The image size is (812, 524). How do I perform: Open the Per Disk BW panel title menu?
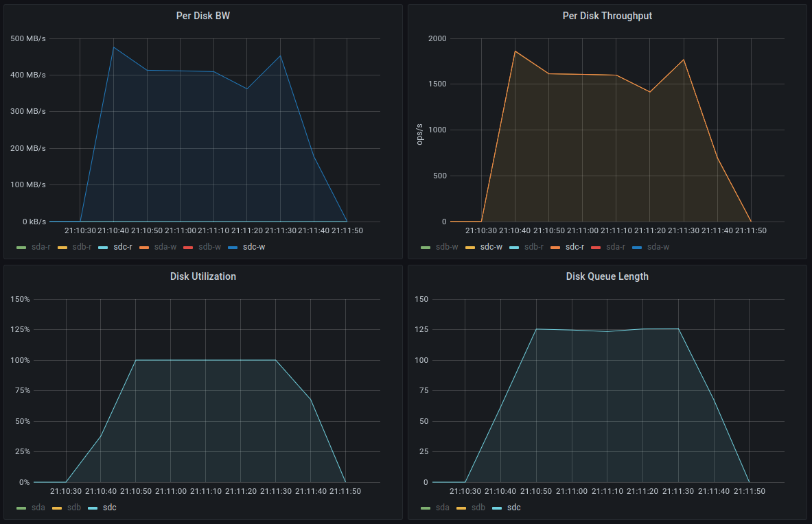(x=203, y=16)
